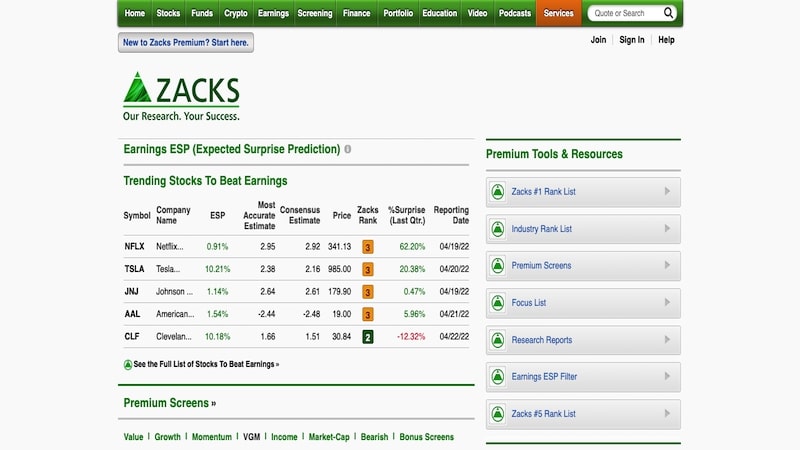The height and width of the screenshot is (450, 800).
Task: Open the Screening menu
Action: click(315, 13)
